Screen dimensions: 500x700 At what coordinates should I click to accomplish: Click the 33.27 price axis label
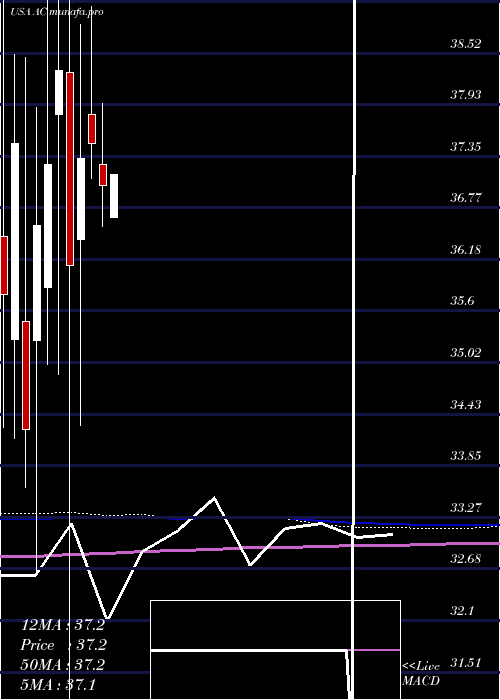[466, 508]
